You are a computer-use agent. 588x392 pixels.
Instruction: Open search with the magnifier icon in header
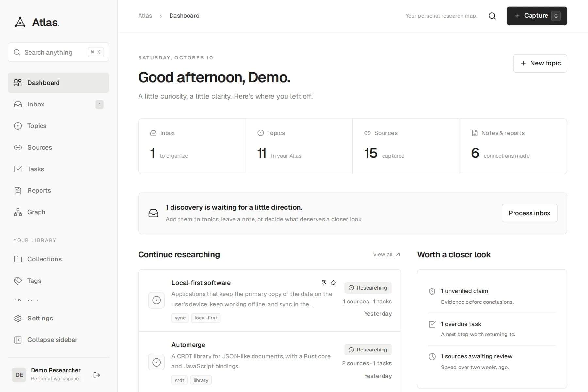492,16
